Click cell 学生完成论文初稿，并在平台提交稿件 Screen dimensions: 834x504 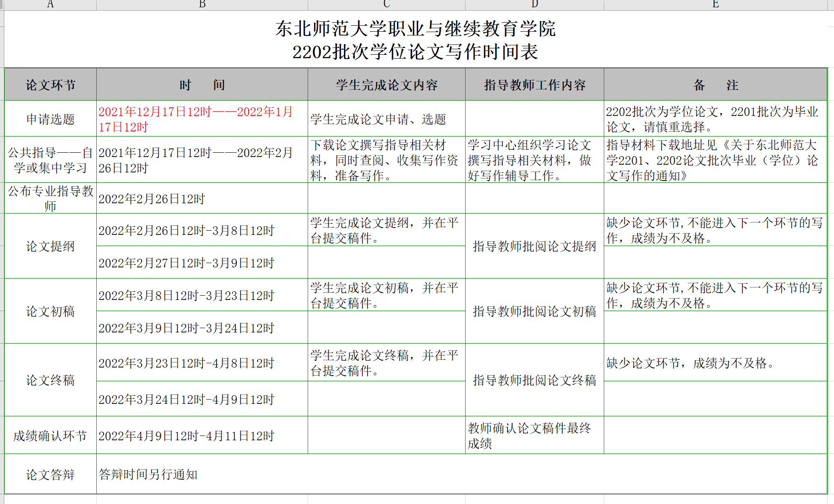coord(386,295)
